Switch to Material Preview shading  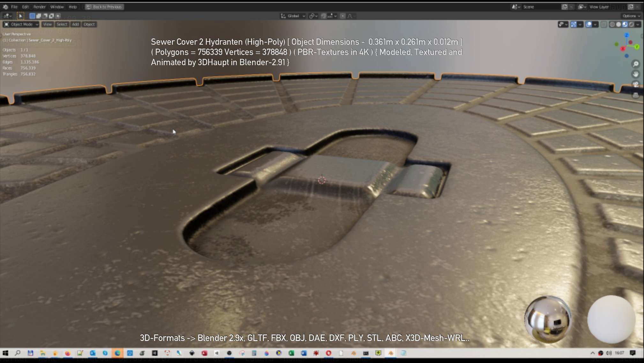point(625,25)
